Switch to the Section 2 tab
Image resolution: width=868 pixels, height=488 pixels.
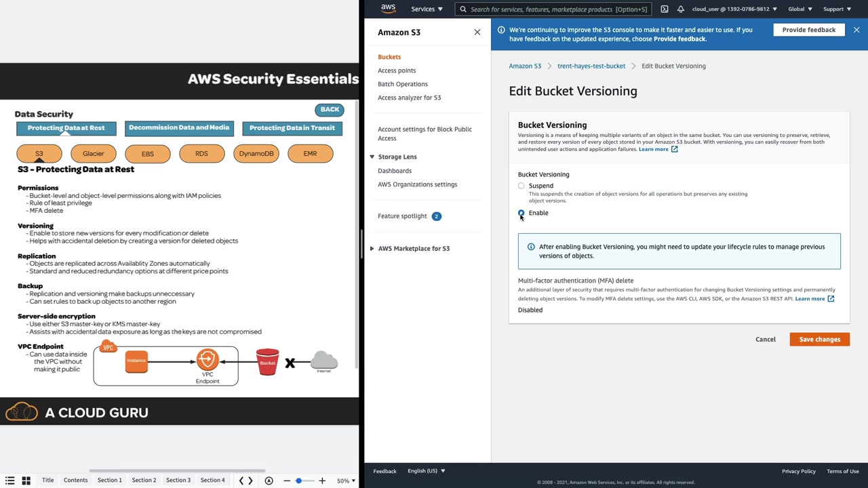point(144,481)
